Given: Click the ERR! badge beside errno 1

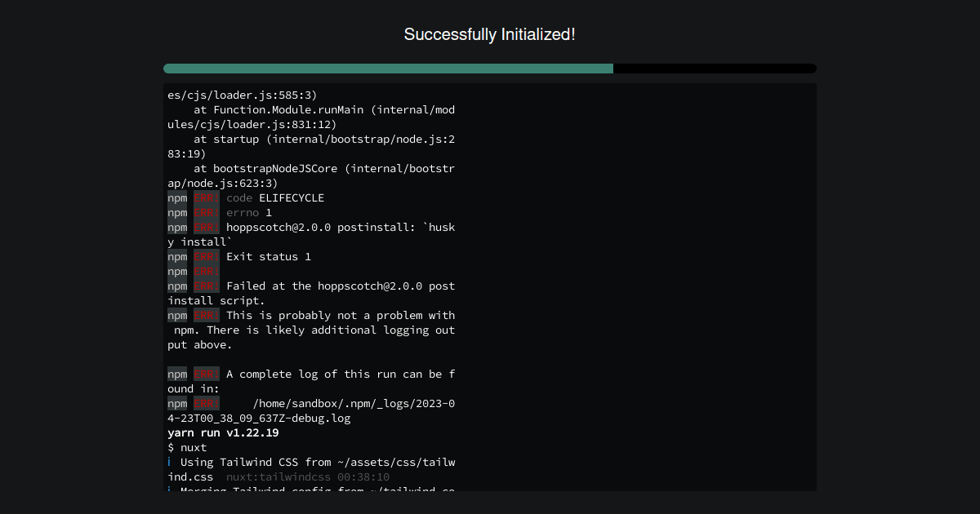Looking at the screenshot, I should 206,212.
